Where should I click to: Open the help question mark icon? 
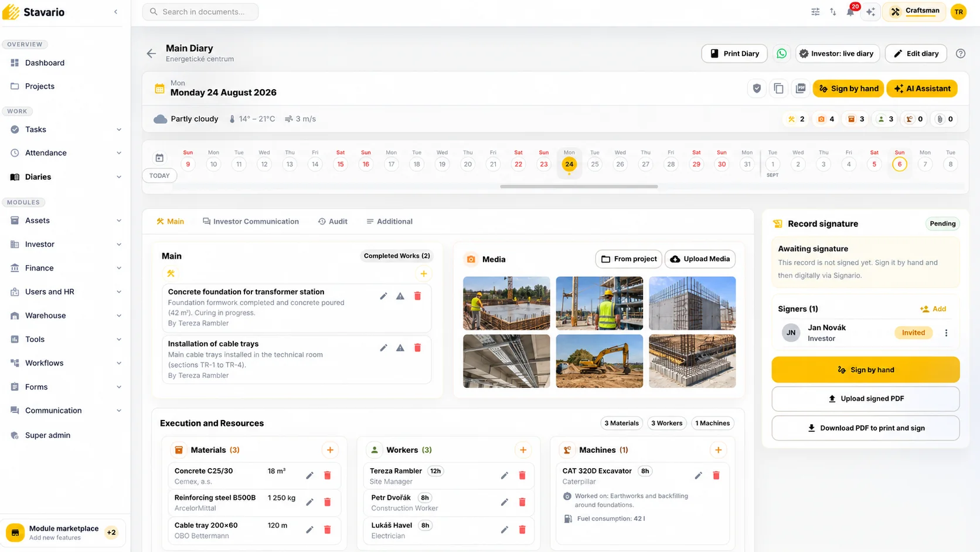click(x=960, y=53)
